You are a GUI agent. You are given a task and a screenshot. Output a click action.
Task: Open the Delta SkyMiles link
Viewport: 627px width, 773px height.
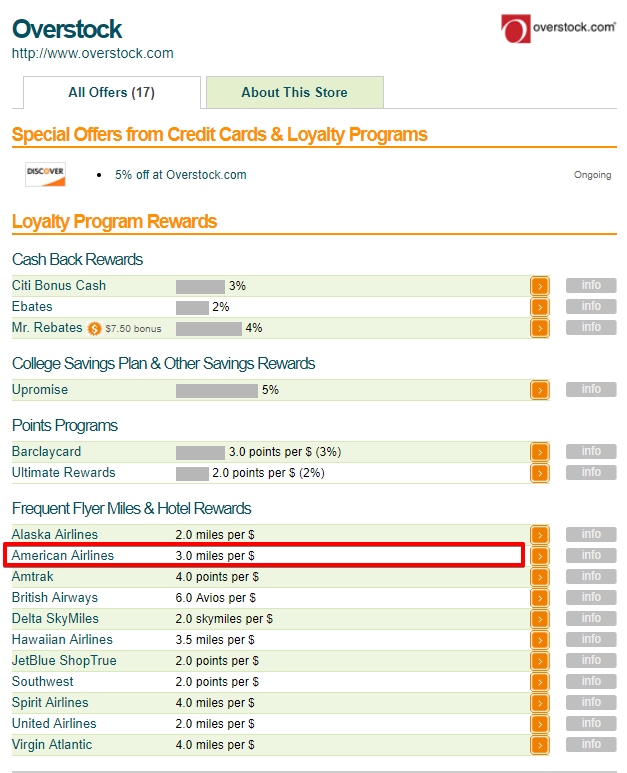pos(55,619)
